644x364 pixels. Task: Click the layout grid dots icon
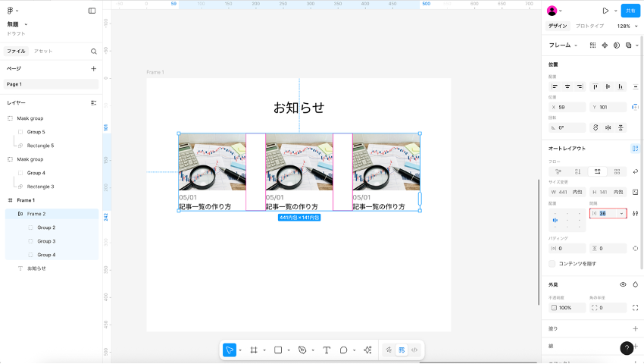click(592, 45)
